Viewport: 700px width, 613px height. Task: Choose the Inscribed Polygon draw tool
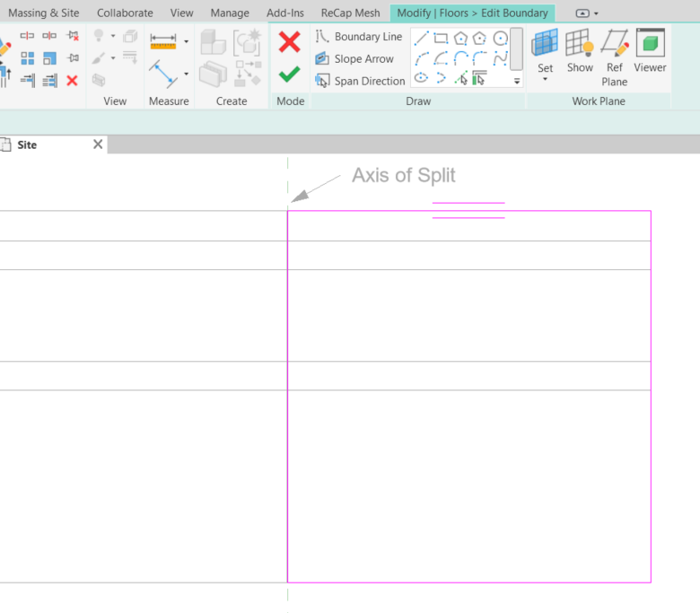coord(460,39)
